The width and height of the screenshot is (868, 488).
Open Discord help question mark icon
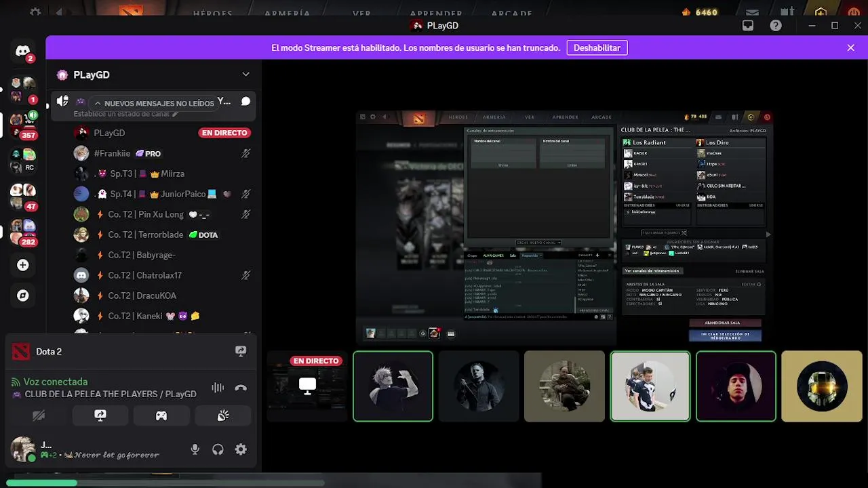click(x=776, y=26)
